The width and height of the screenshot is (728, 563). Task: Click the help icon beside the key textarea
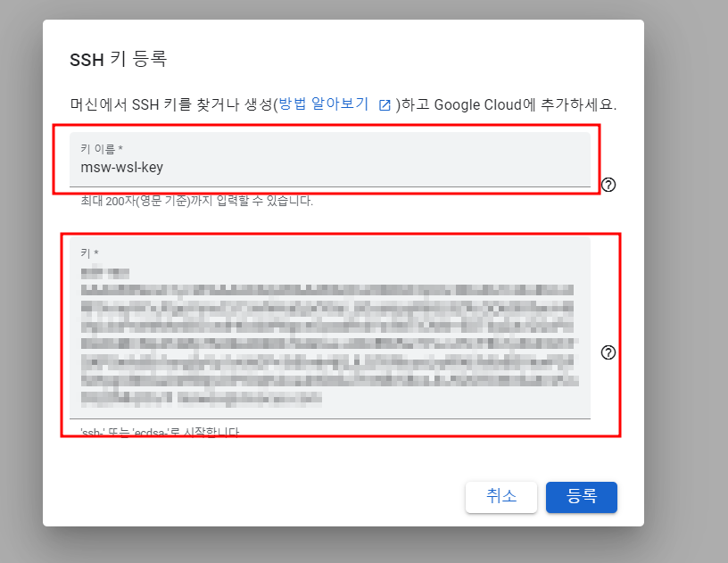pyautogui.click(x=608, y=352)
